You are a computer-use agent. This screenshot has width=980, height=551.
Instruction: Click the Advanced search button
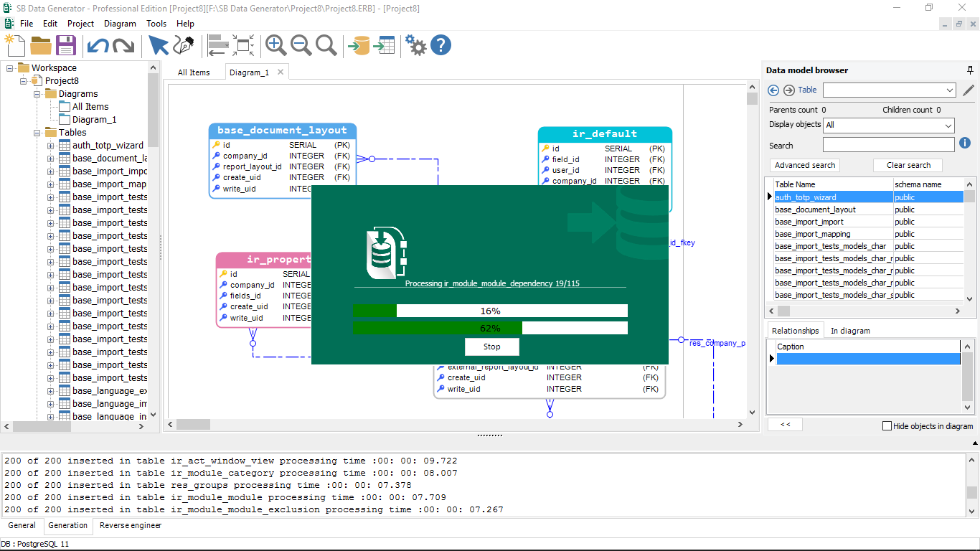pyautogui.click(x=805, y=165)
